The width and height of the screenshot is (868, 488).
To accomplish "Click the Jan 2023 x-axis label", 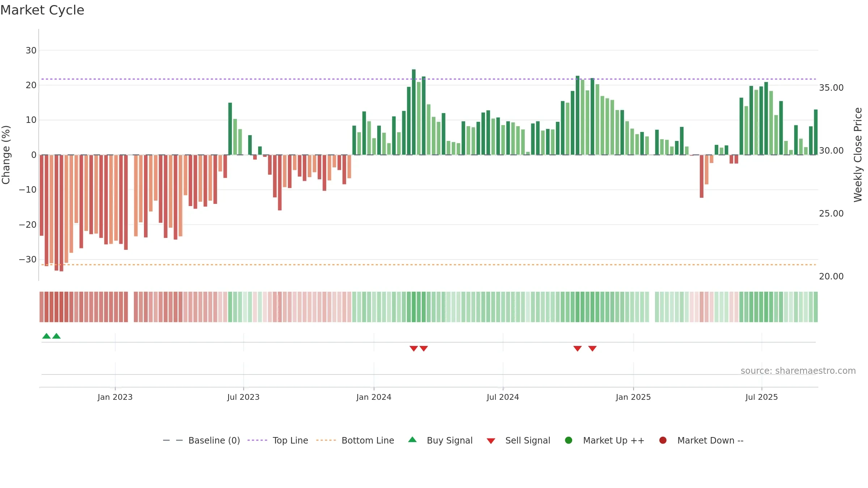I will (x=115, y=397).
